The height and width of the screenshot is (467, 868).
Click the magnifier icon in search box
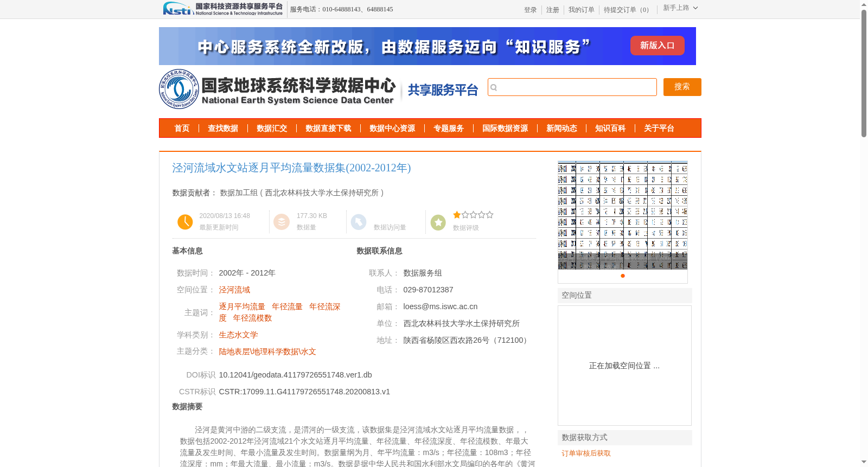tap(494, 87)
